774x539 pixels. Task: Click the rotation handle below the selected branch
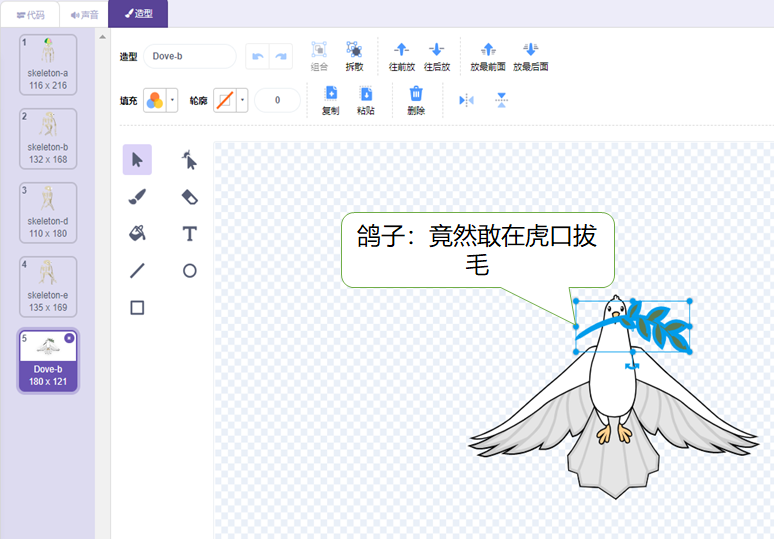click(632, 366)
